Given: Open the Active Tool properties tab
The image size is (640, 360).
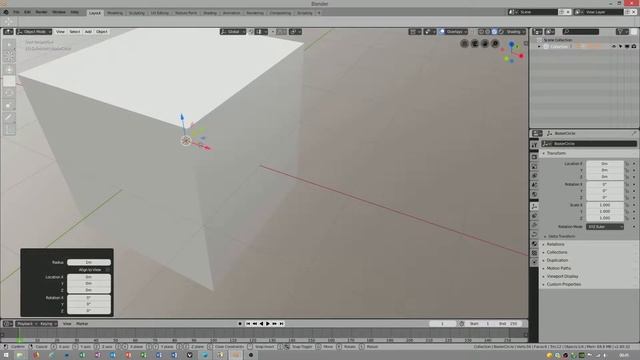Looking at the screenshot, I should (x=534, y=146).
